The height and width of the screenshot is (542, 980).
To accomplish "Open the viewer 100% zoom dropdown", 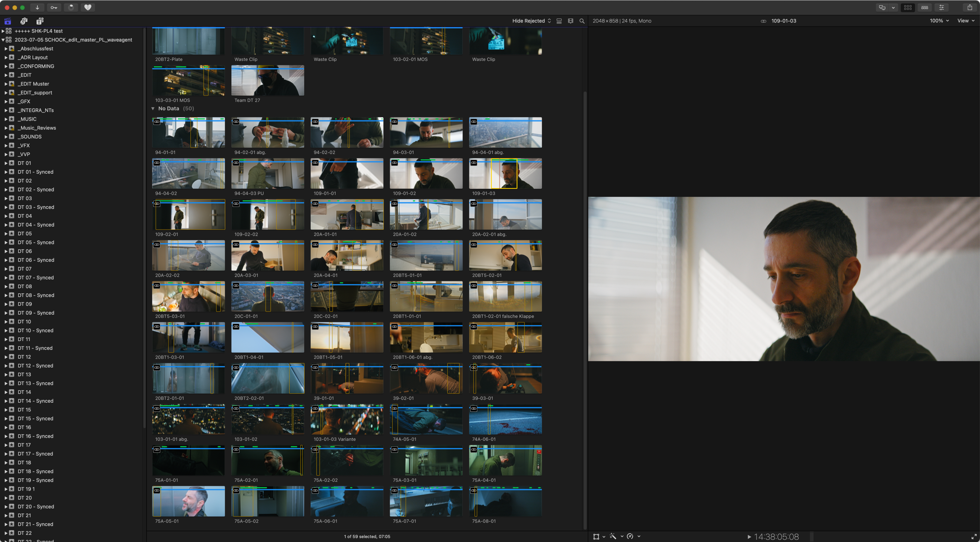I will pyautogui.click(x=939, y=21).
